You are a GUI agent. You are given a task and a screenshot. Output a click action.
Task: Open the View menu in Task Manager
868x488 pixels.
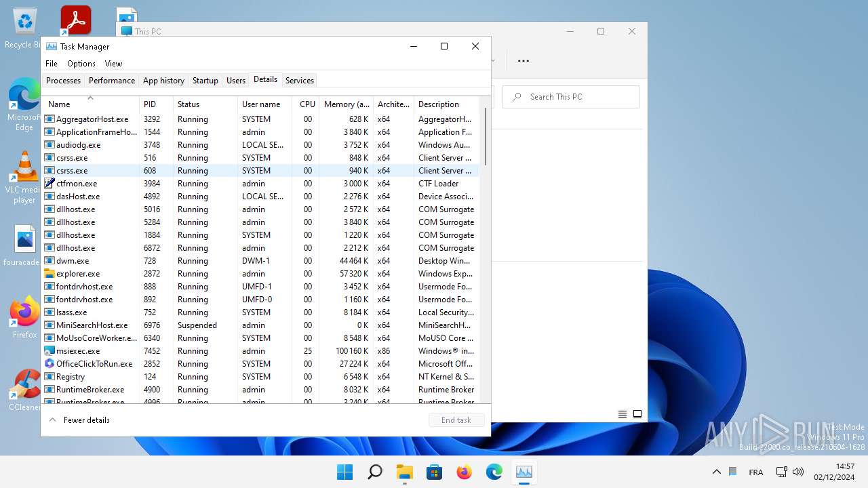(x=113, y=64)
